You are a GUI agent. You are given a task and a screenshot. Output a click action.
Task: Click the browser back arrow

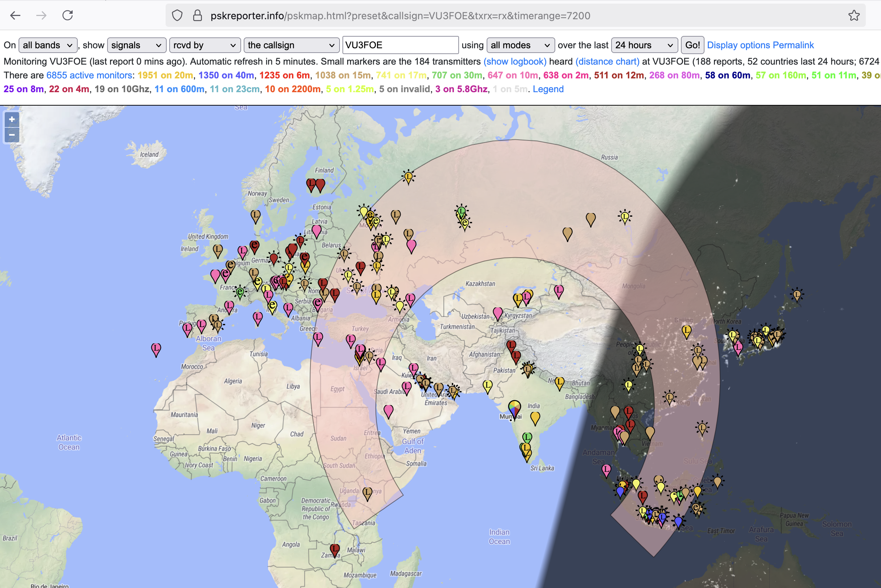tap(15, 15)
